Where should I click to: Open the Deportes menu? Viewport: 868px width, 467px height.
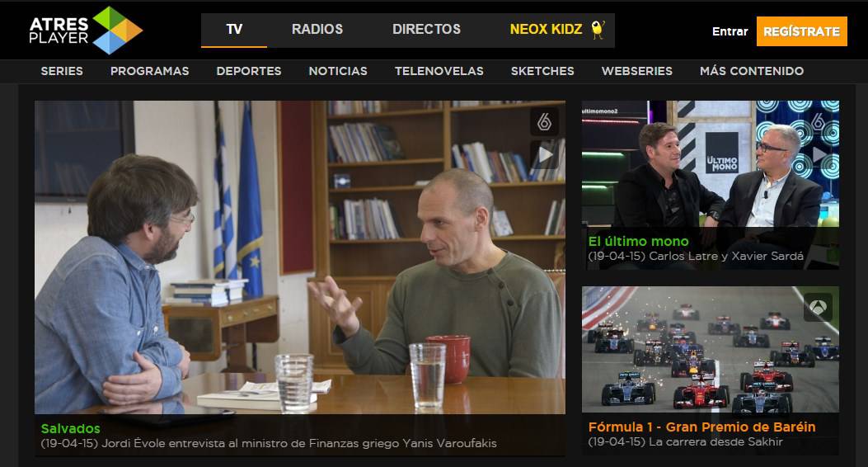249,71
